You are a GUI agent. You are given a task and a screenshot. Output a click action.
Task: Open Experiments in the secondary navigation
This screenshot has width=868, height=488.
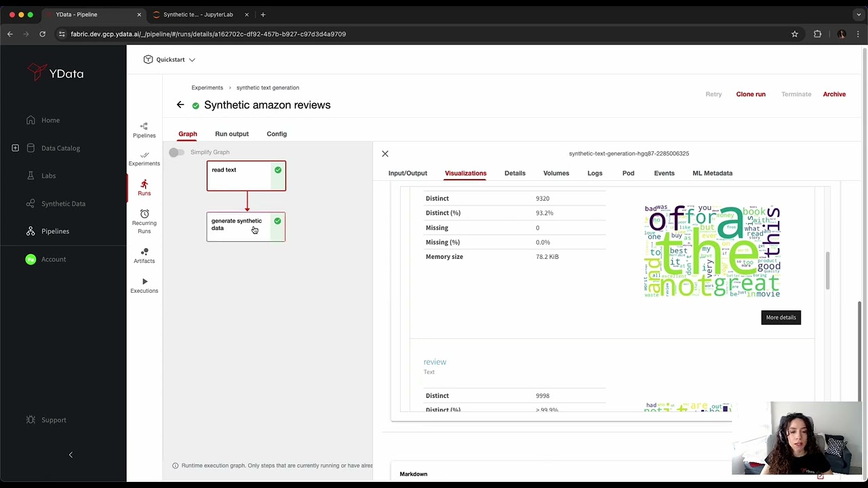point(144,159)
